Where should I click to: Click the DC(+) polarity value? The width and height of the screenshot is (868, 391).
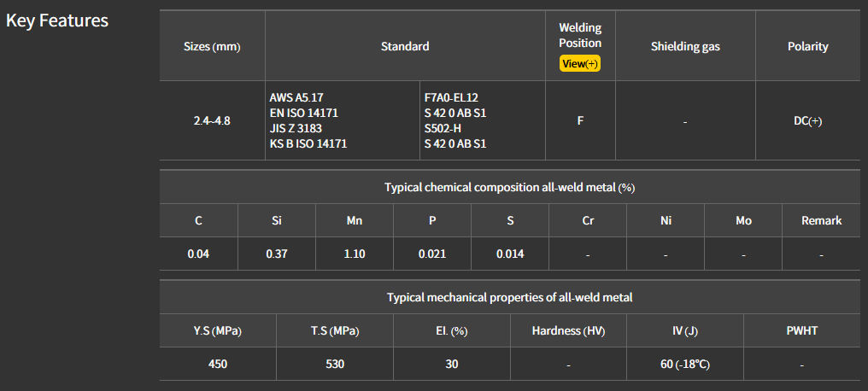[807, 120]
